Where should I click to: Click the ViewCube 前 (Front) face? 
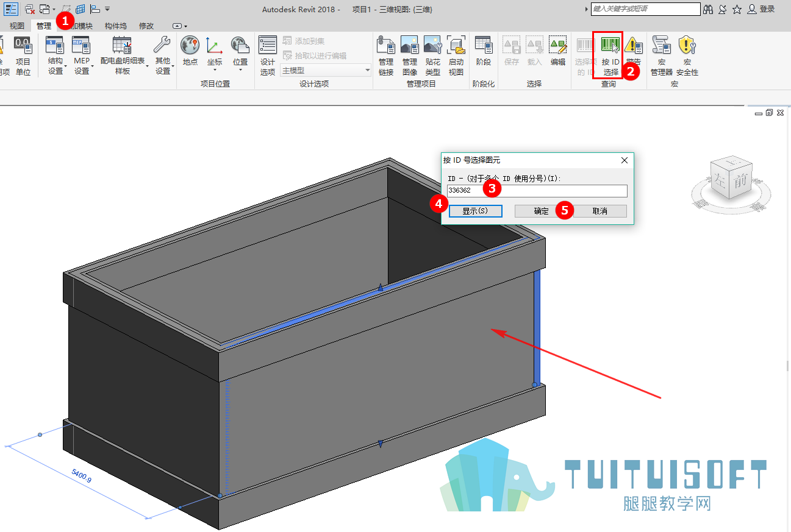[740, 181]
